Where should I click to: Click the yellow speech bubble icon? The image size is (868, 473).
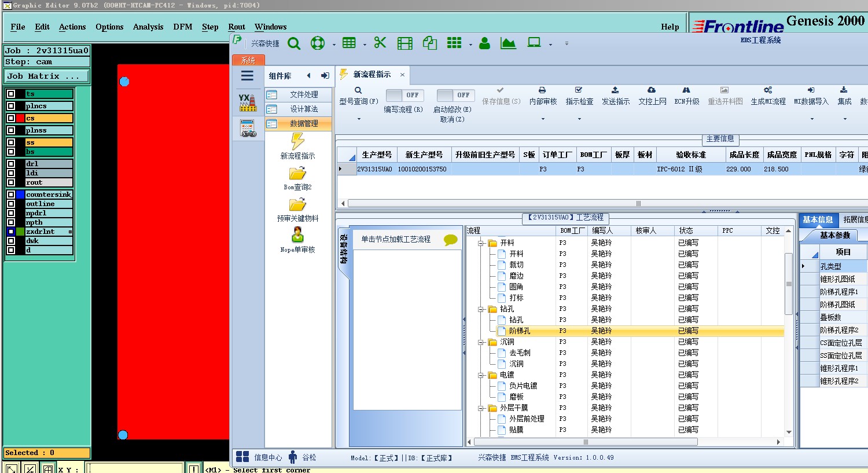[x=450, y=240]
